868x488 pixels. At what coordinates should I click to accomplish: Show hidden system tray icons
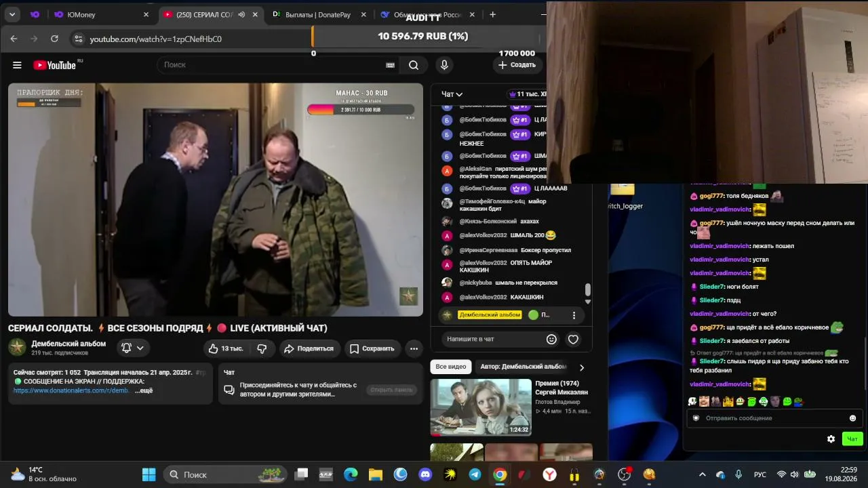pyautogui.click(x=702, y=474)
